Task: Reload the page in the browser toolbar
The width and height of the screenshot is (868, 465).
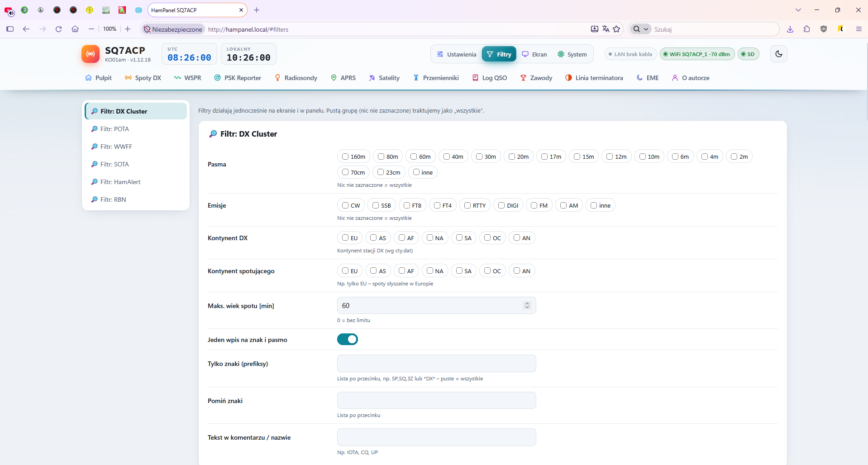Action: click(58, 29)
